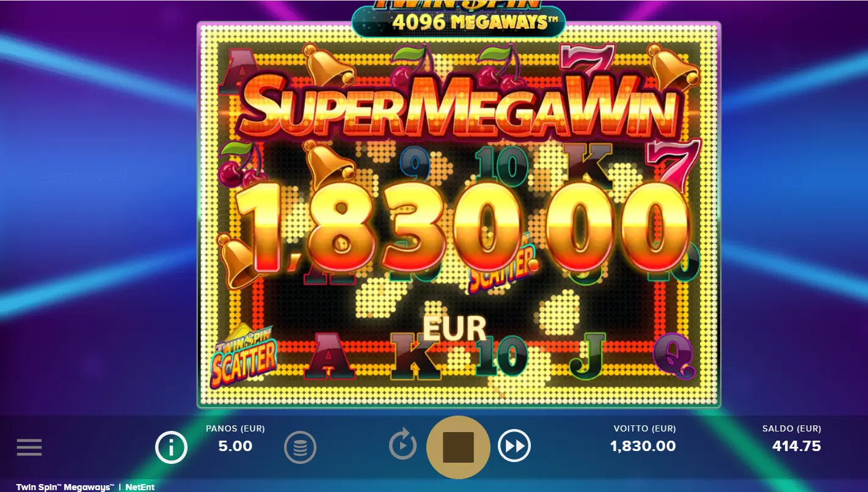Image resolution: width=868 pixels, height=492 pixels.
Task: Click the EUR label below the win
Action: click(x=454, y=328)
